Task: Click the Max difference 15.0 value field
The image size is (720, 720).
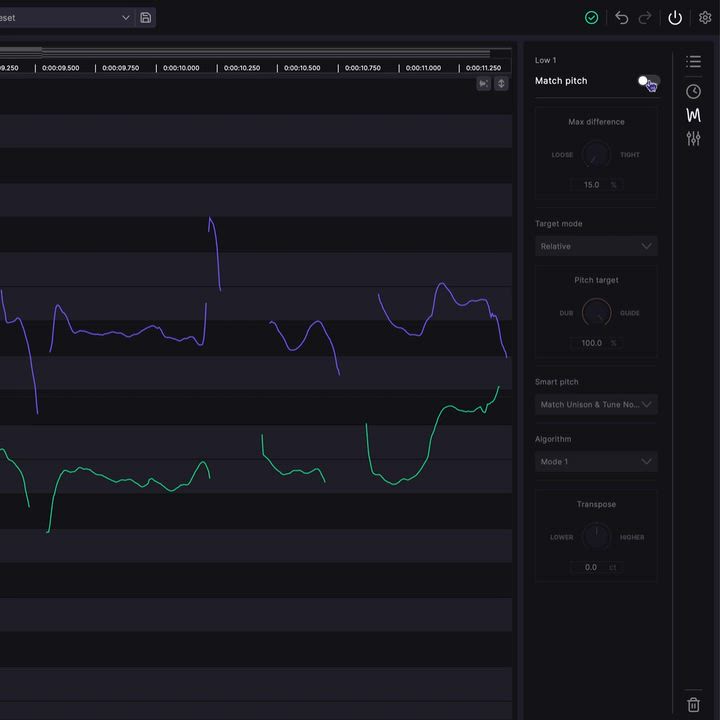Action: pyautogui.click(x=596, y=185)
